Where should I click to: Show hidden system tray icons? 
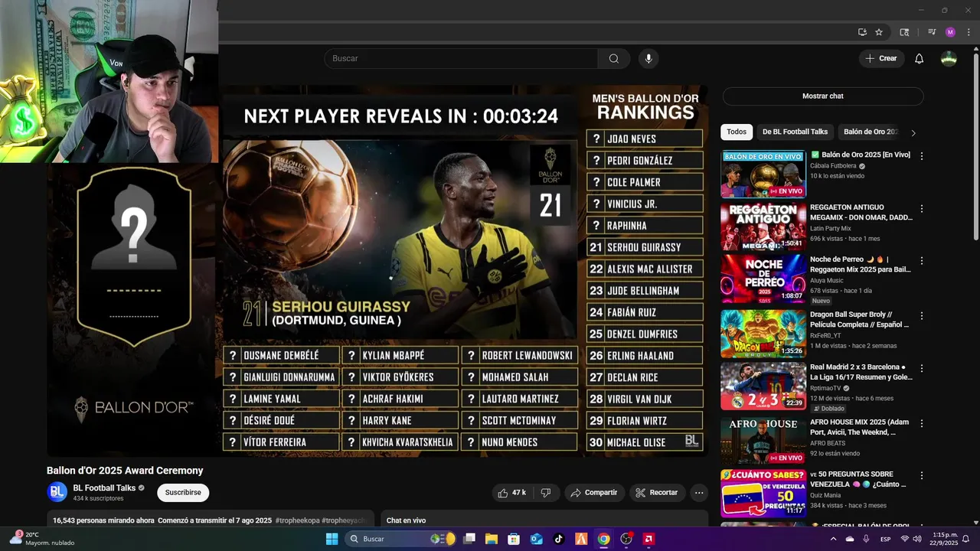[x=833, y=539]
